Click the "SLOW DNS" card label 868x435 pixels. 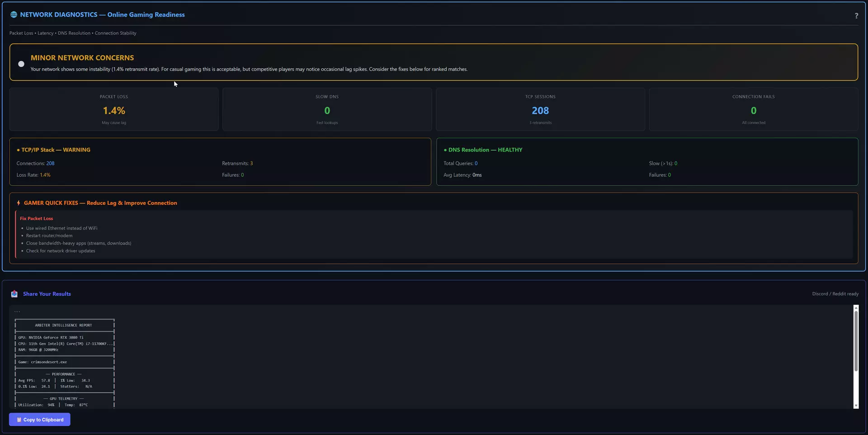327,97
